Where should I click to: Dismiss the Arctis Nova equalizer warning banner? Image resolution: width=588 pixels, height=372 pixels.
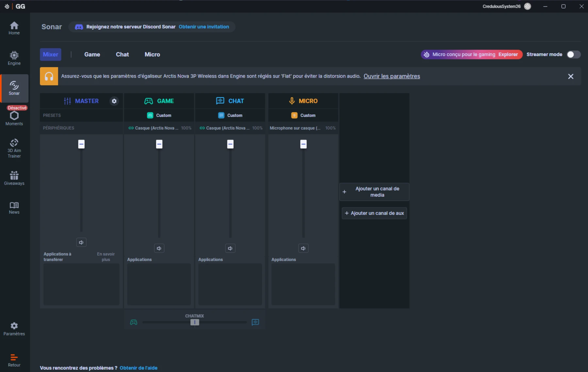tap(571, 76)
